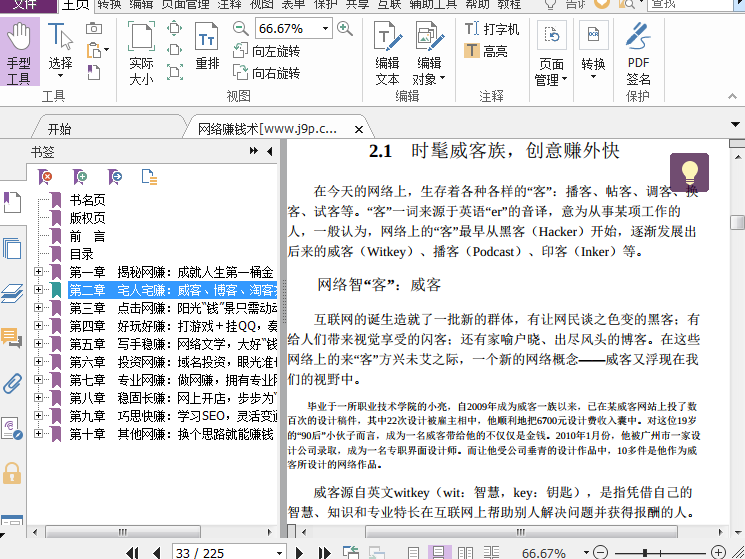Expand 第十章 bookmark tree node
Image resolution: width=745 pixels, height=559 pixels.
coord(38,433)
